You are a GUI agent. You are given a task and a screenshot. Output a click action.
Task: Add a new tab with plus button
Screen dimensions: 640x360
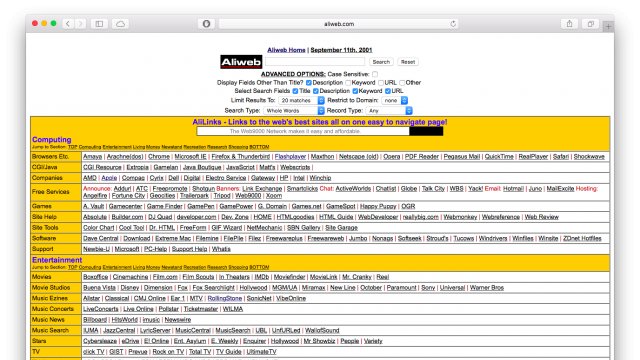point(608,26)
